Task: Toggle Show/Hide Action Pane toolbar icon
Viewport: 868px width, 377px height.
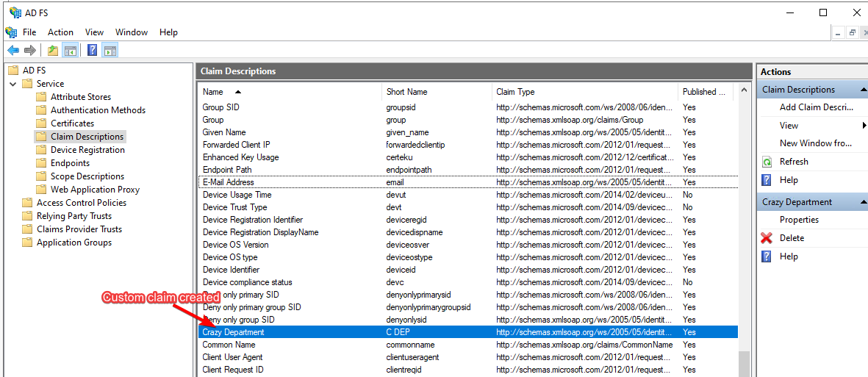Action: tap(110, 51)
